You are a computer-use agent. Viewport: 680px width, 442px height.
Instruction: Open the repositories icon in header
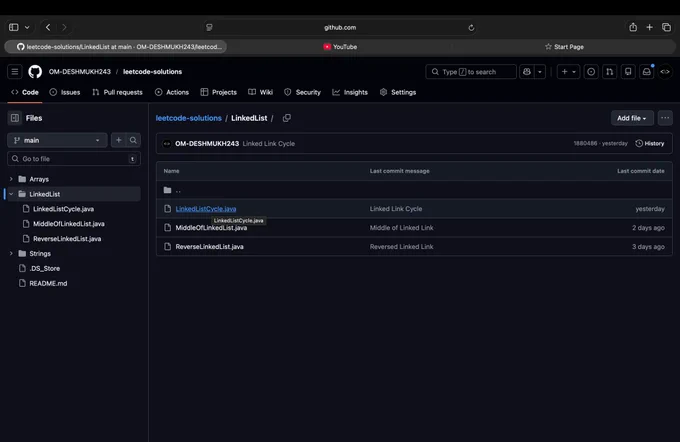(628, 72)
